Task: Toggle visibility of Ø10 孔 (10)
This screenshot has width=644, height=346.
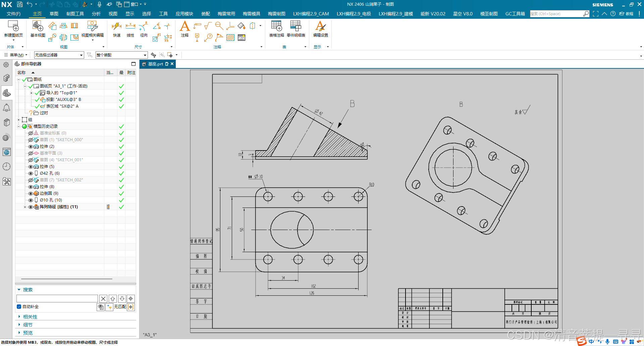Action: (31, 200)
